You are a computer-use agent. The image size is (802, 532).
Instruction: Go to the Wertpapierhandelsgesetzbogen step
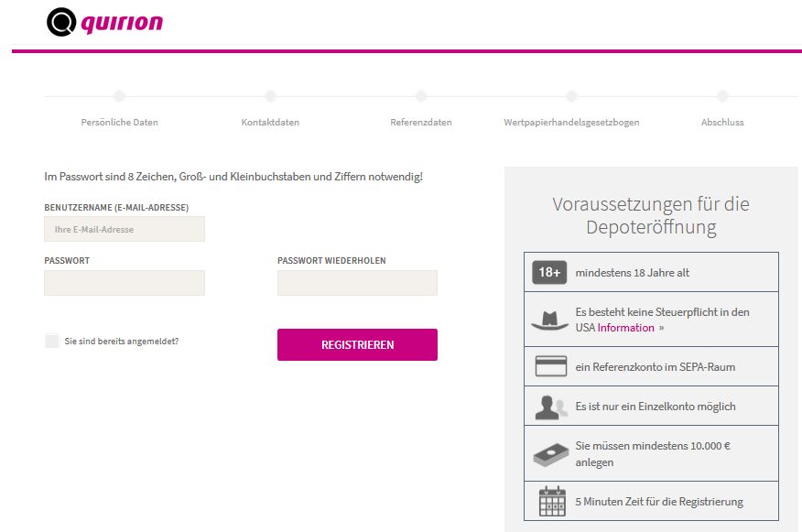point(571,123)
